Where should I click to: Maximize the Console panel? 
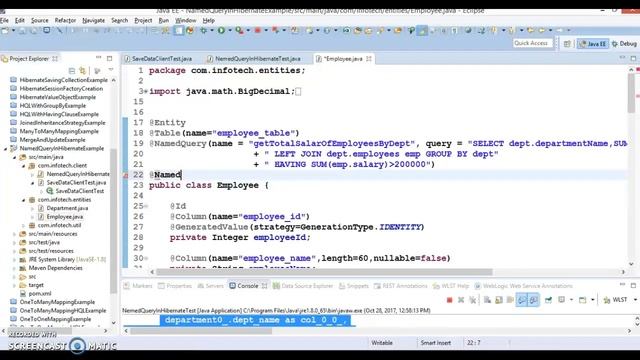point(633,285)
